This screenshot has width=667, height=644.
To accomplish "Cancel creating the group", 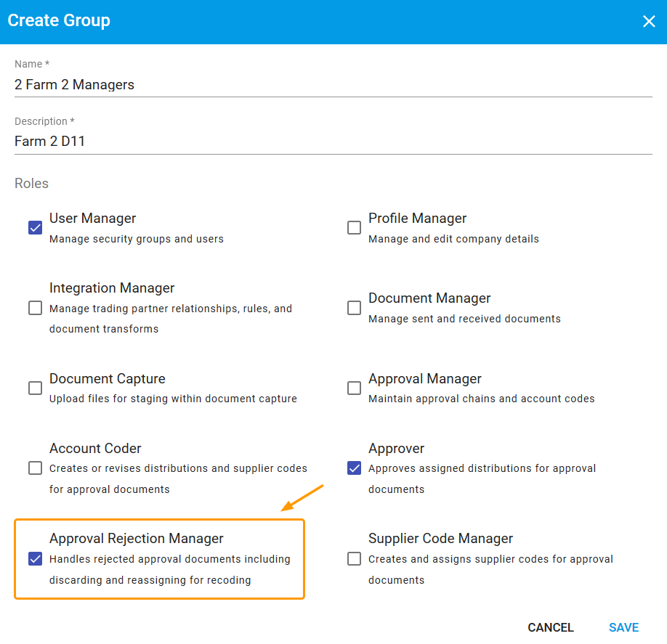I will 550,627.
